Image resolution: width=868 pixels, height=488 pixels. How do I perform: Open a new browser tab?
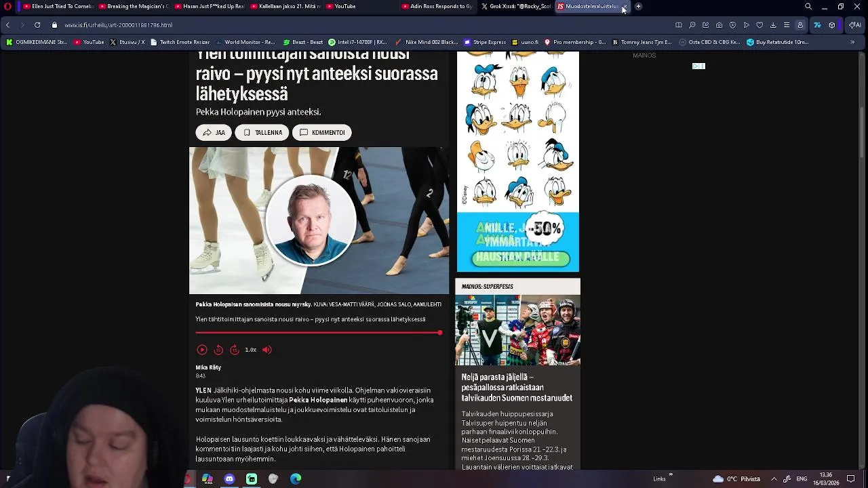638,6
